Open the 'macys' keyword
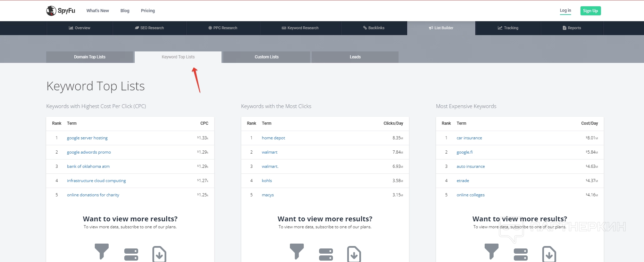Viewport: 644px width, 262px height. 268,195
